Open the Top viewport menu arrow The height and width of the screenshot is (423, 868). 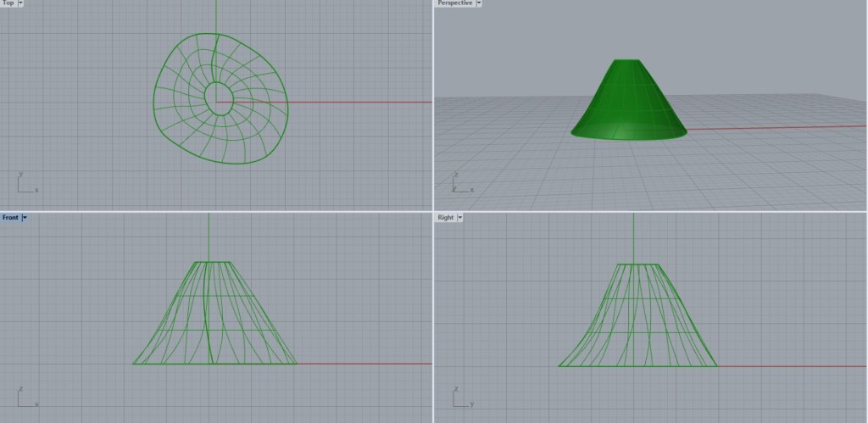point(20,3)
